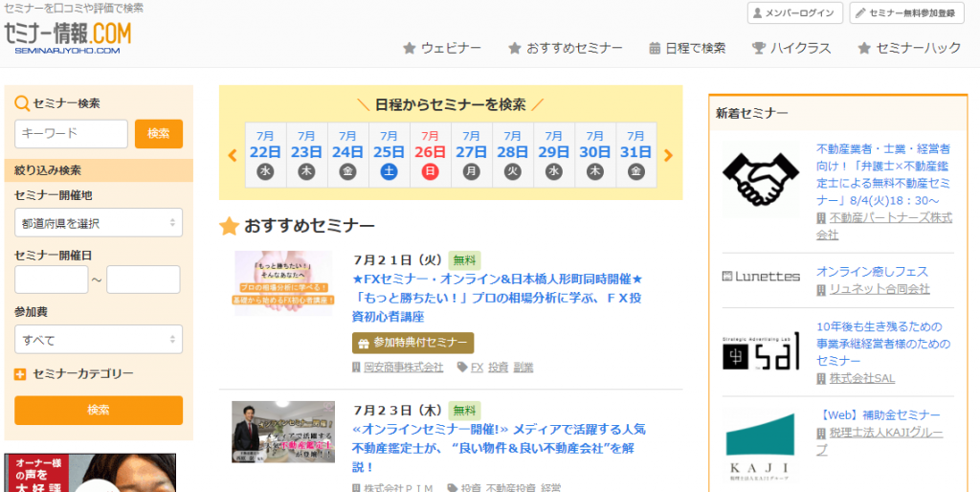Image resolution: width=980 pixels, height=492 pixels.
Task: Click the FX seminar thumbnail image
Action: [283, 282]
